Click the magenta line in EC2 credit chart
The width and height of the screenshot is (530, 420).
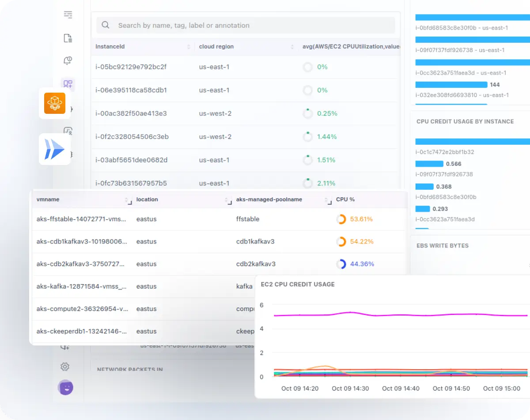[x=397, y=315]
